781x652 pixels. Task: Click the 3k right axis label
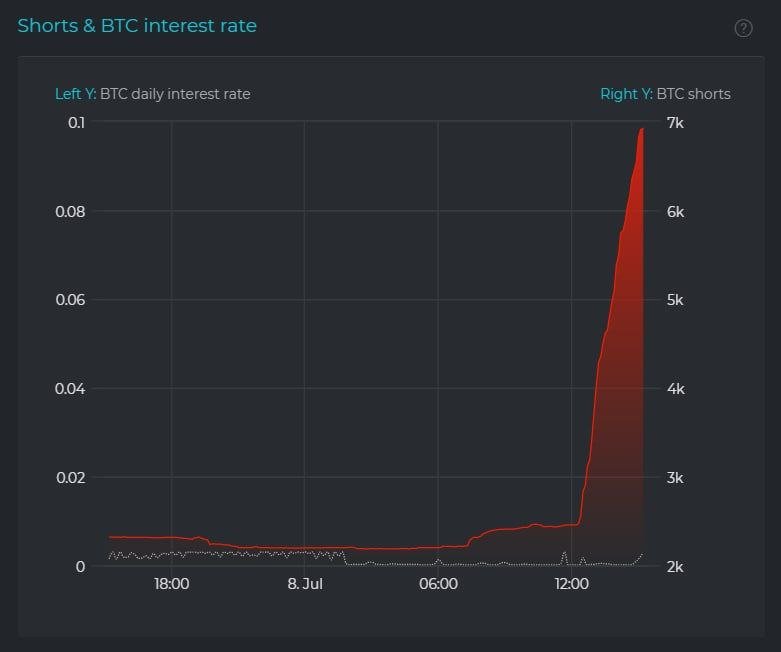[675, 478]
